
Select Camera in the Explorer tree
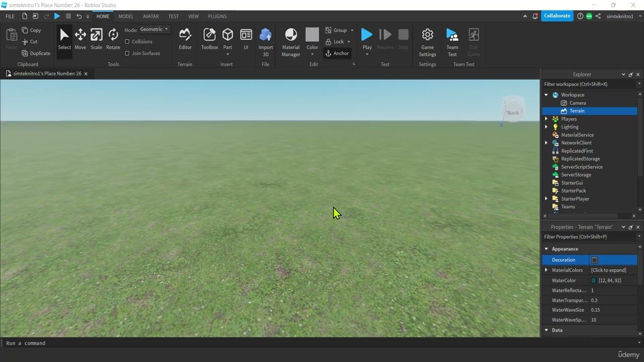point(578,103)
